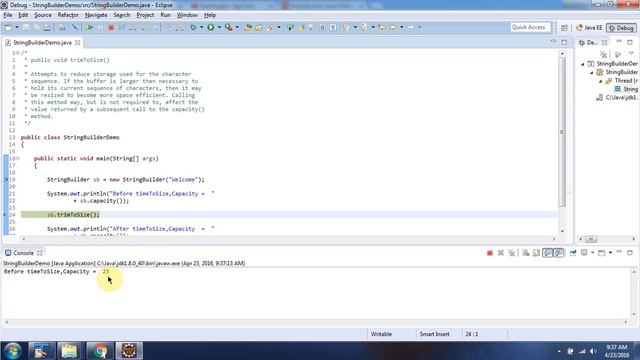Click the Smart Insert status bar entry
640x360 pixels.
(435, 334)
